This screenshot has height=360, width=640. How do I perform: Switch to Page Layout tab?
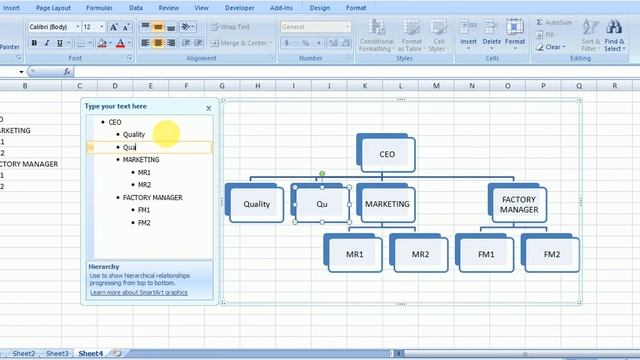point(53,8)
